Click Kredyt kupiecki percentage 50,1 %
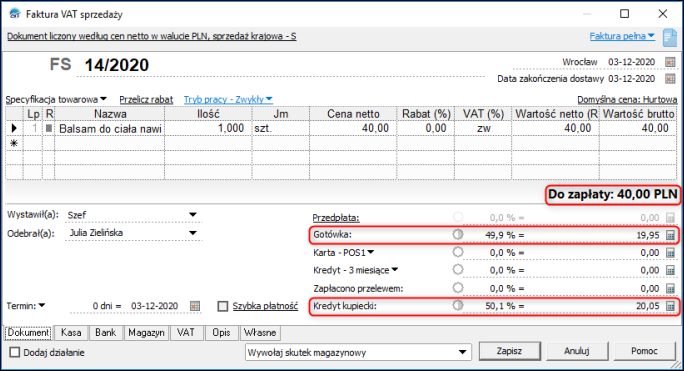Viewport: 684px width, 371px height. click(500, 306)
